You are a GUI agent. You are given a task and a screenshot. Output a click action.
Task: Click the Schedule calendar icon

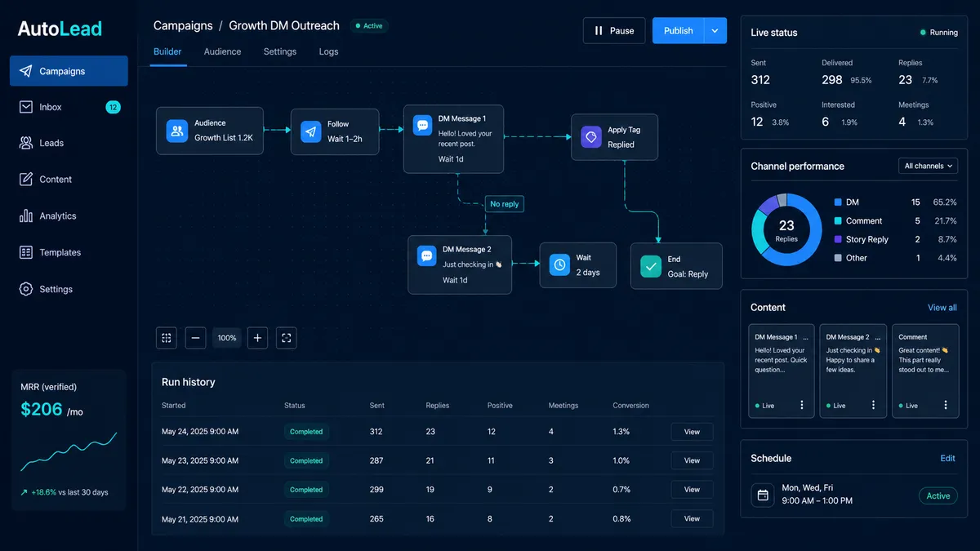coord(763,495)
